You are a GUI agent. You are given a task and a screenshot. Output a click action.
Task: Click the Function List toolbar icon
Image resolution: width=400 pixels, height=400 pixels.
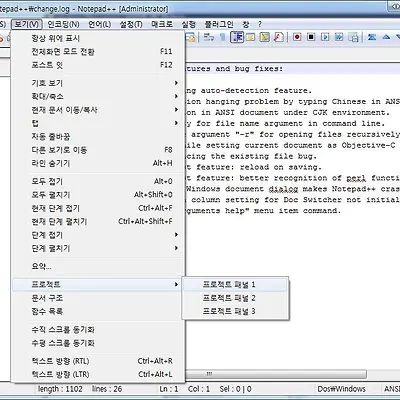point(278,37)
